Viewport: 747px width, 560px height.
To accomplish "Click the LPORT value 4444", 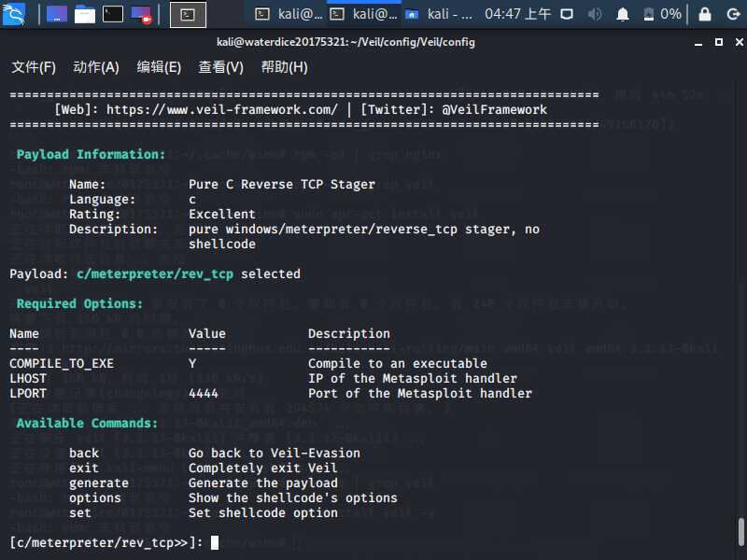I will tap(204, 394).
